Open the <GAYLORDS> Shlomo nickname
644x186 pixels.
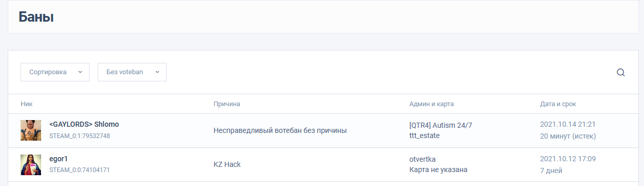coord(84,125)
